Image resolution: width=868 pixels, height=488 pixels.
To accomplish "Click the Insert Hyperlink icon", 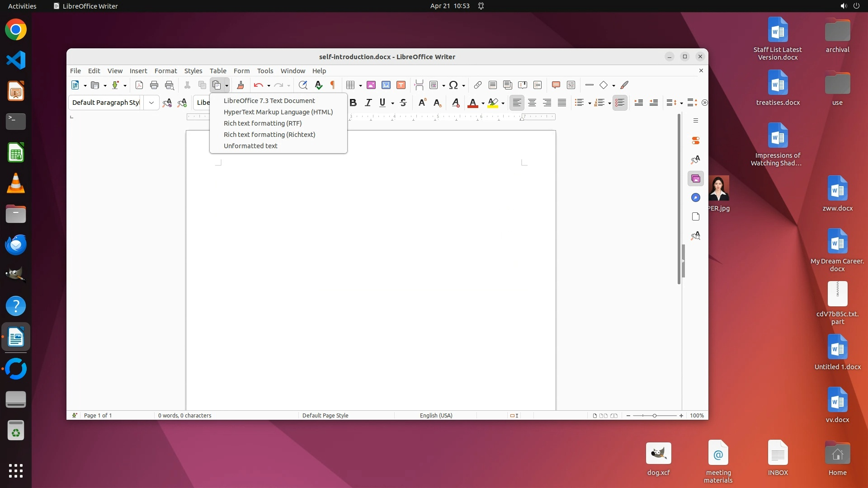I will [x=478, y=85].
